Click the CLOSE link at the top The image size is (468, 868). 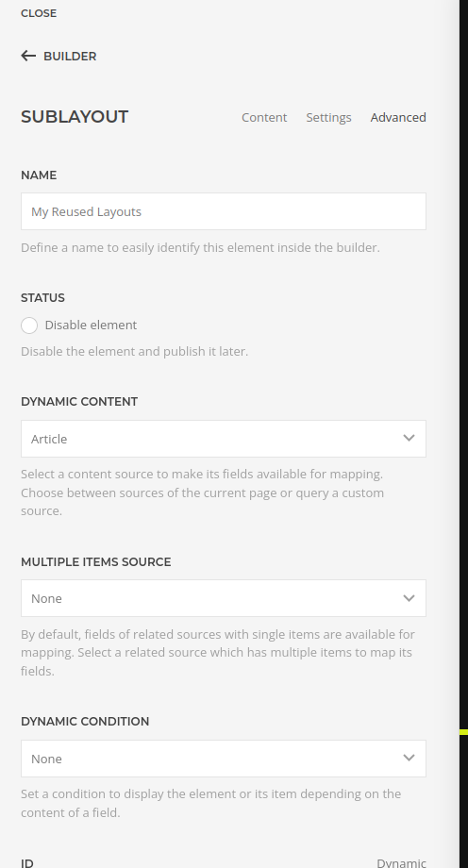pos(39,13)
